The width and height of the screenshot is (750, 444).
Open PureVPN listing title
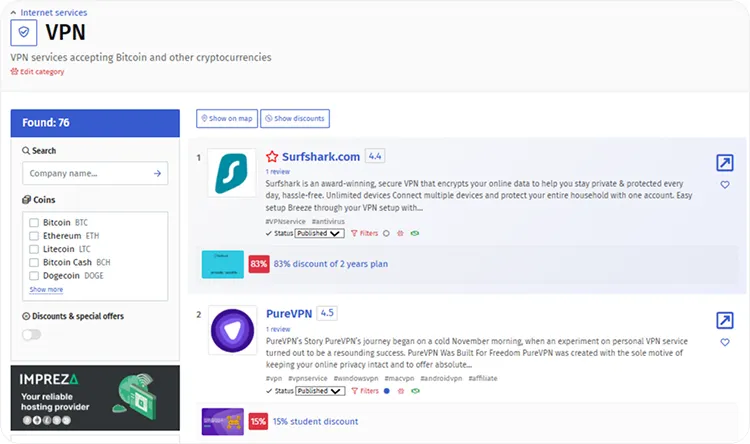pyautogui.click(x=289, y=314)
